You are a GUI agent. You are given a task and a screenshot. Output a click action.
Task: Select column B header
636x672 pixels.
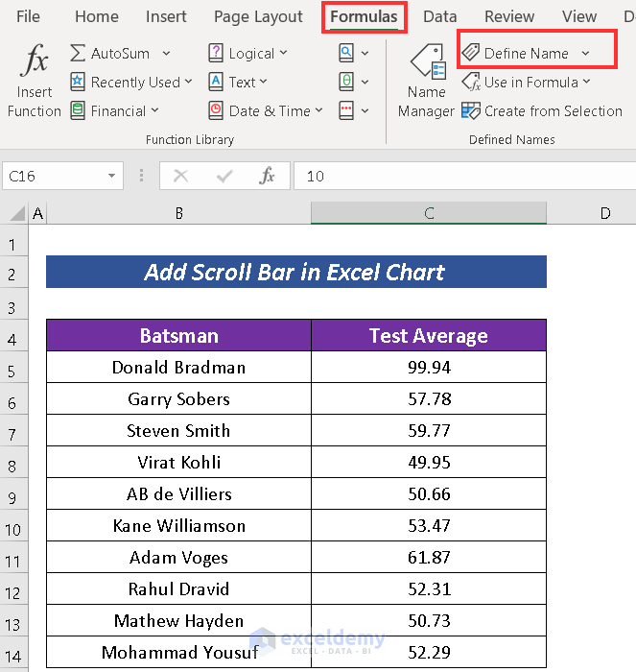(x=179, y=213)
